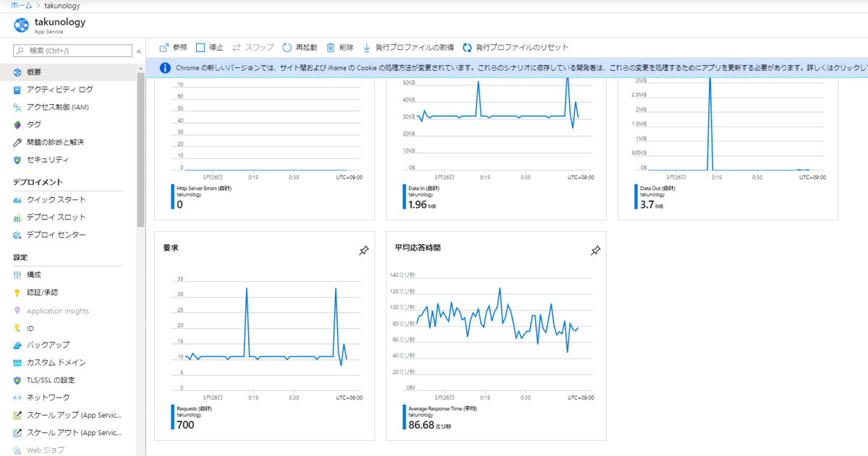Screen dimensions: 868x456
Task: Click 参照 browse toolbar button
Action: 173,47
